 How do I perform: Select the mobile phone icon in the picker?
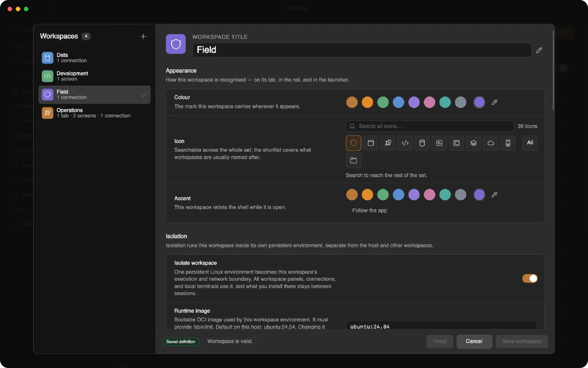pyautogui.click(x=508, y=143)
